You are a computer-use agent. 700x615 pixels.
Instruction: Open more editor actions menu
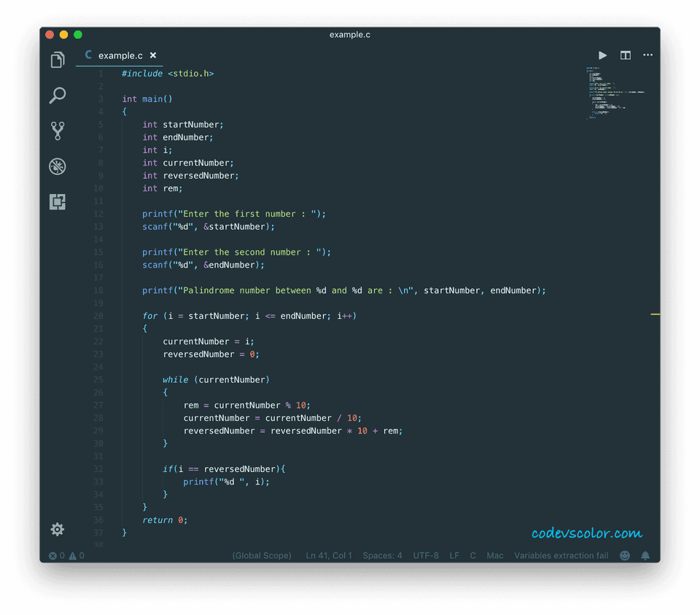click(x=647, y=55)
